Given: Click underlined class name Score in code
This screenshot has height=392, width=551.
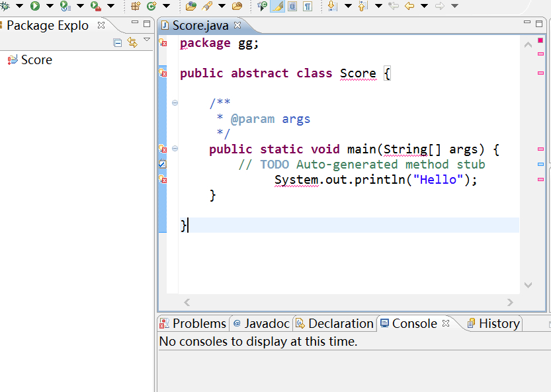Looking at the screenshot, I should click(x=358, y=73).
